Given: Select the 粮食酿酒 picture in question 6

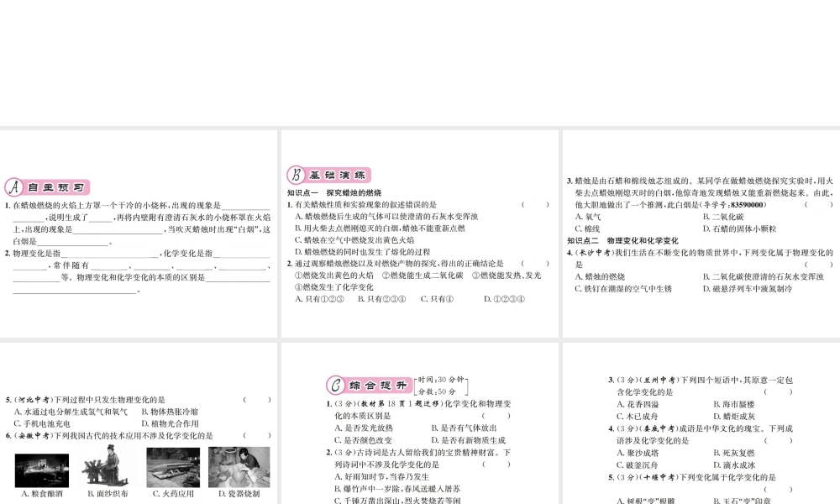Looking at the screenshot, I should point(42,470).
